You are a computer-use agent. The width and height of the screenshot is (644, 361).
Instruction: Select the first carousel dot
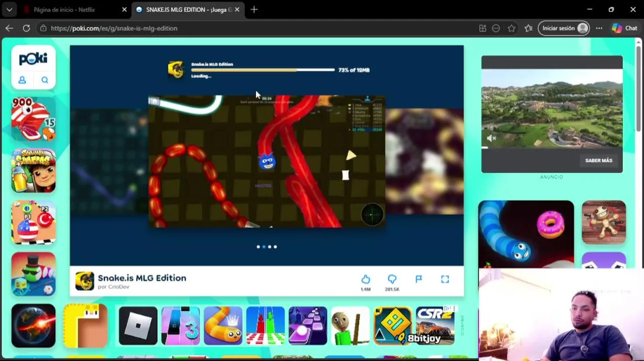[x=258, y=247]
